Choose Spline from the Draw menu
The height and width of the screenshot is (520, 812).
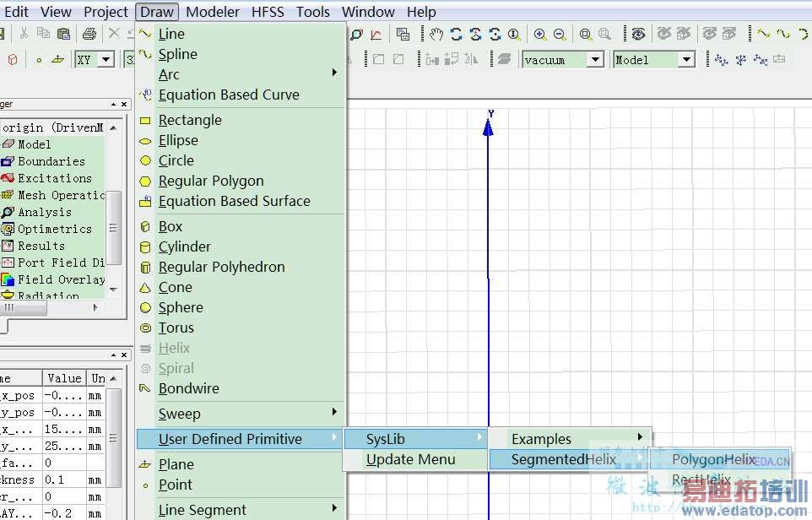click(241, 54)
